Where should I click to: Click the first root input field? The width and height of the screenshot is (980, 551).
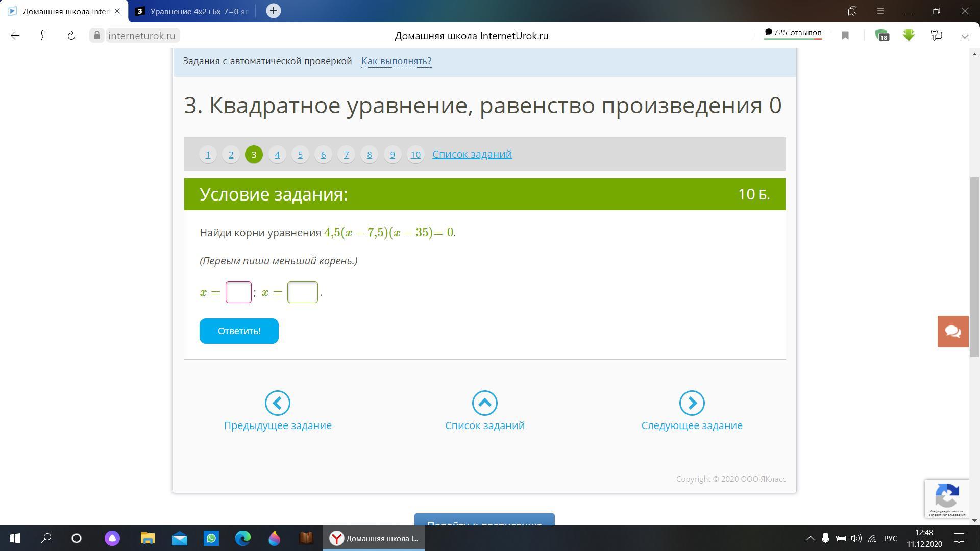238,292
